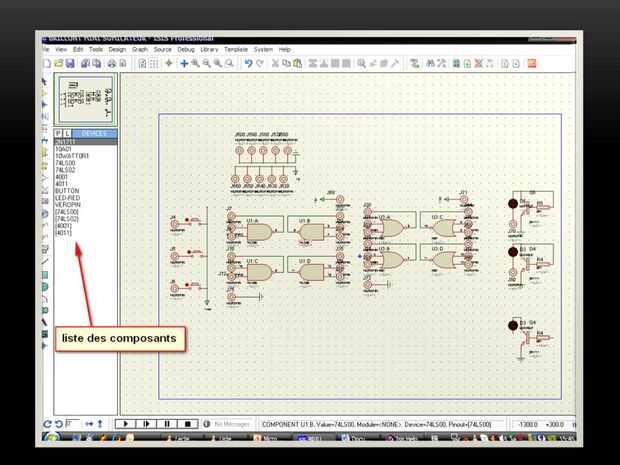The width and height of the screenshot is (620, 465).
Task: Click the U1:A NAND gate on the schematic
Action: point(259,232)
